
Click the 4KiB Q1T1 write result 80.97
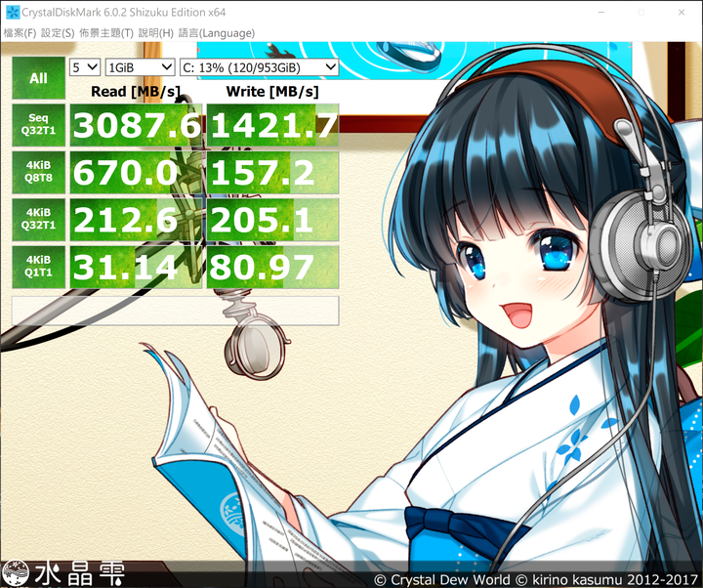(x=272, y=267)
